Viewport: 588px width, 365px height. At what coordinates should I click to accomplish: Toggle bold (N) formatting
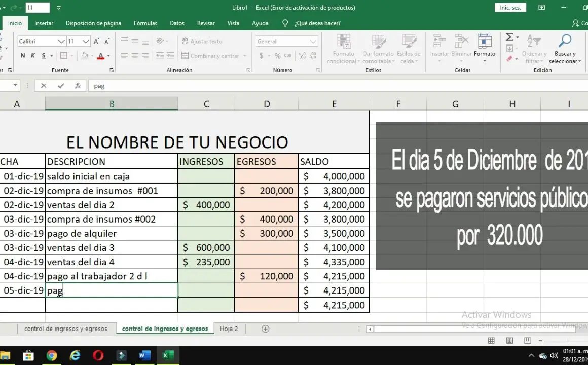(22, 56)
